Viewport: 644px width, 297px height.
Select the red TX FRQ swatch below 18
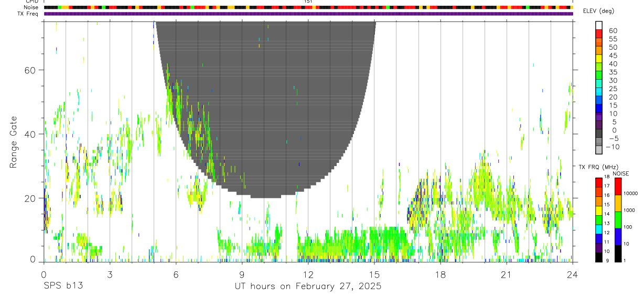coord(599,182)
